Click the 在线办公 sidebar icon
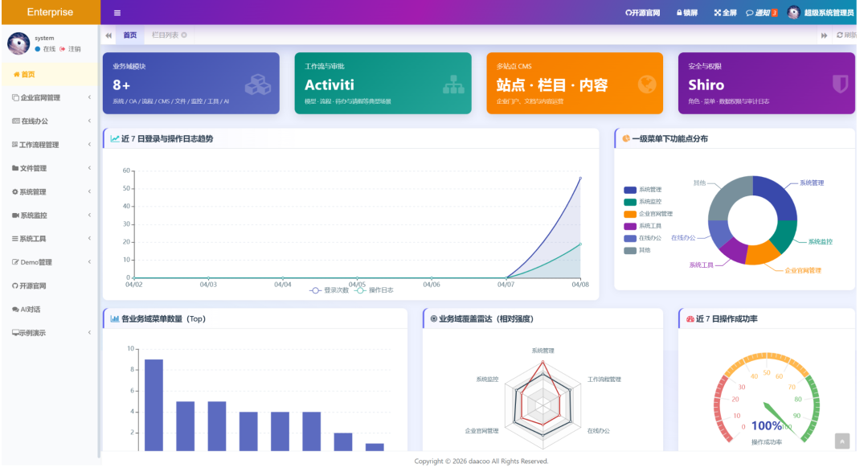 [x=15, y=121]
